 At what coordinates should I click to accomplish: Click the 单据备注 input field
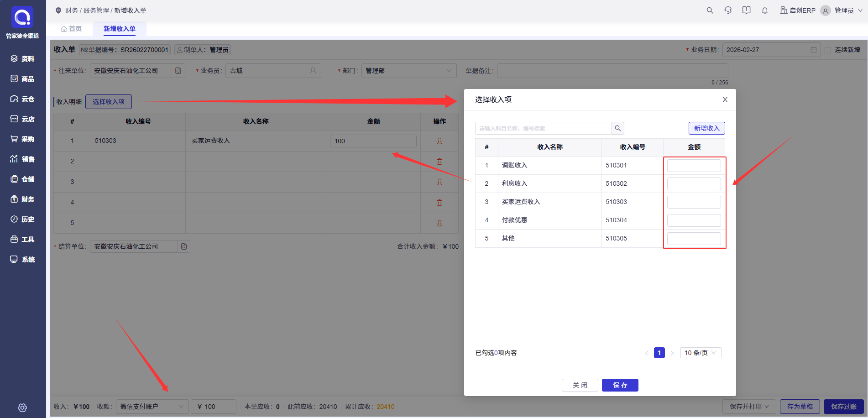[612, 71]
